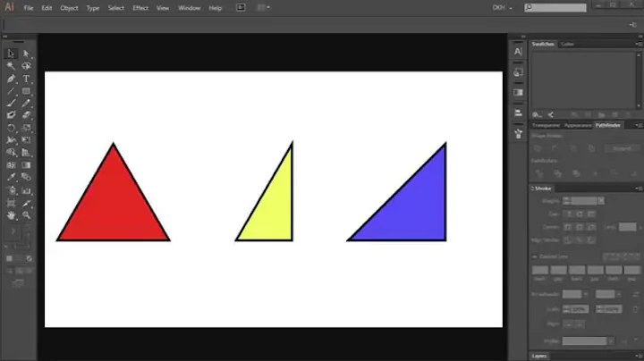Select the Line Segment tool
Image resolution: width=644 pixels, height=361 pixels.
(x=11, y=91)
